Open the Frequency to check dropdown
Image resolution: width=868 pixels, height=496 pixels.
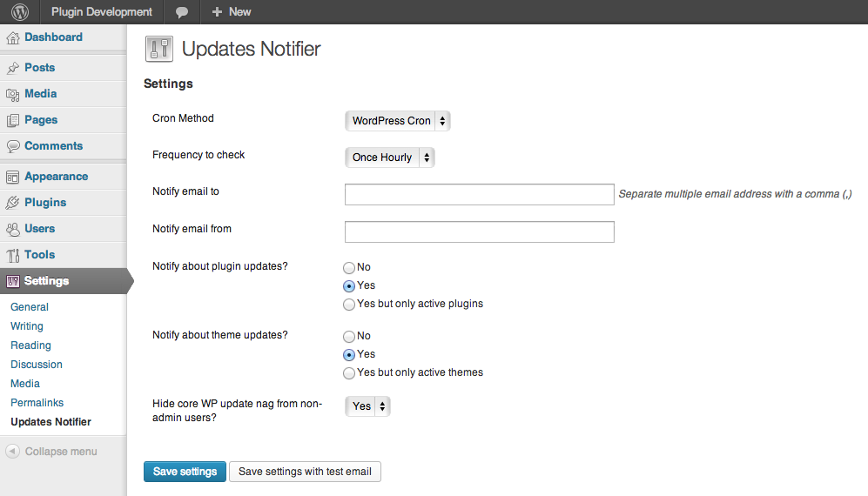pos(390,158)
